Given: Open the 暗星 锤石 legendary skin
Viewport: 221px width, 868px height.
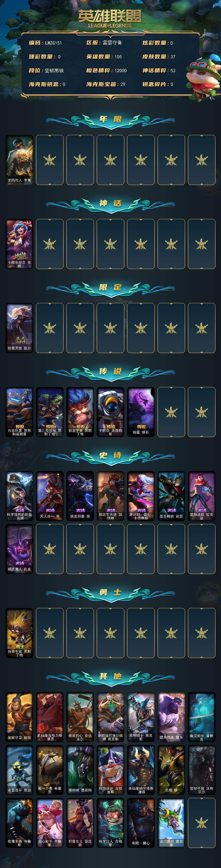Looking at the screenshot, I should pyautogui.click(x=141, y=412).
